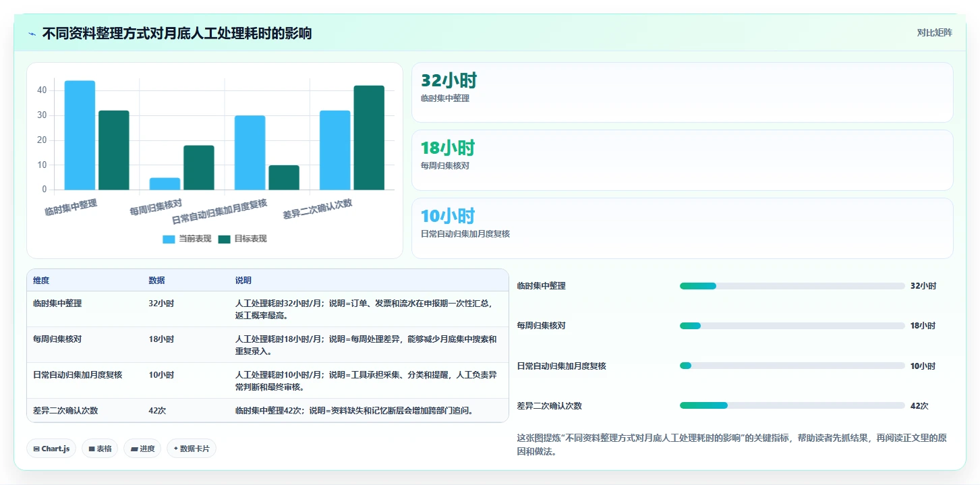Screen dimensions: 980x485
Task: Click the 32小时 value in the table
Action: coord(161,304)
